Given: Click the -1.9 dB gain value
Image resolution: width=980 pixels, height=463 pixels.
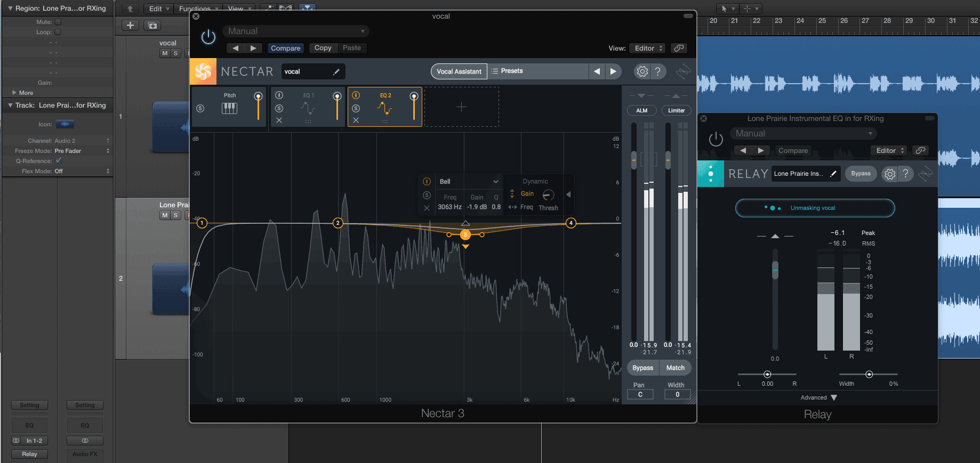Looking at the screenshot, I should tap(477, 207).
